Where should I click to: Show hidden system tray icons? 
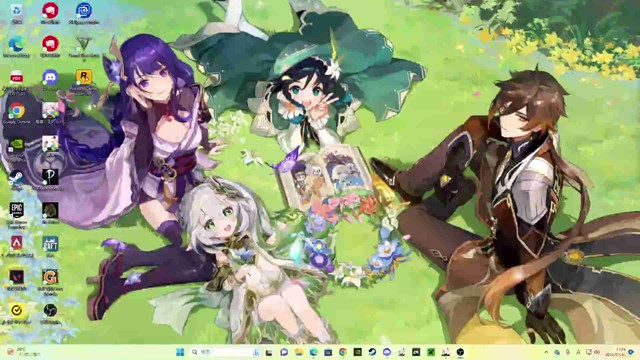[x=546, y=352]
